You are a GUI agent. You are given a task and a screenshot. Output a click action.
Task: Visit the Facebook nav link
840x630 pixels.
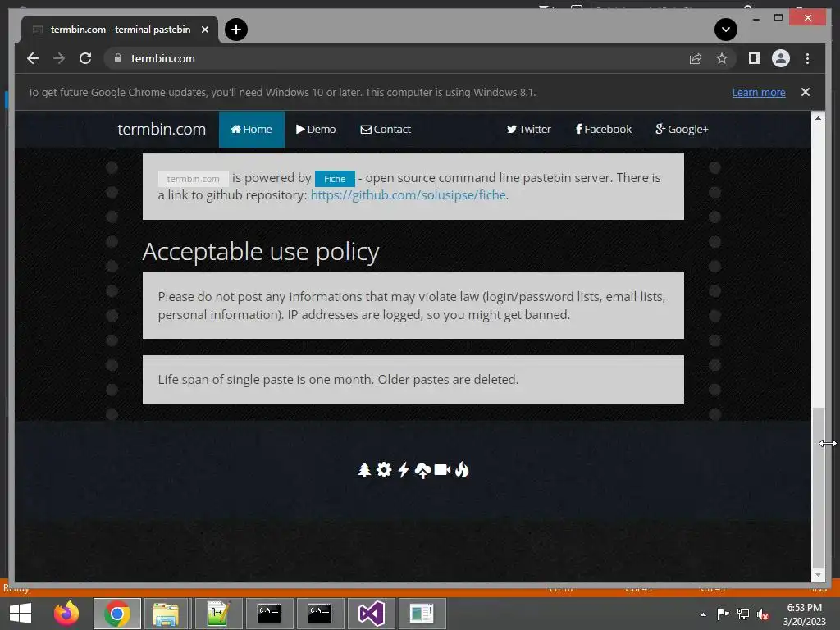[x=603, y=129]
